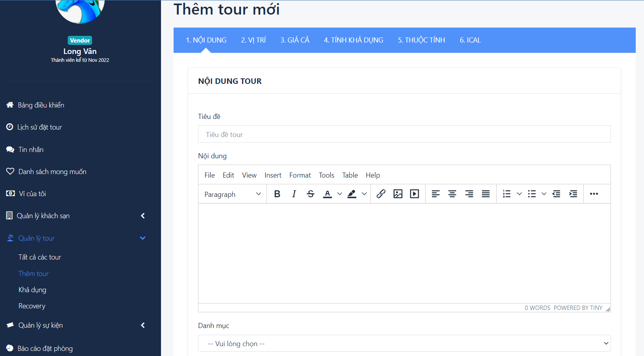Click the money icon beside Ví của tôi
This screenshot has height=356, width=644.
point(11,193)
